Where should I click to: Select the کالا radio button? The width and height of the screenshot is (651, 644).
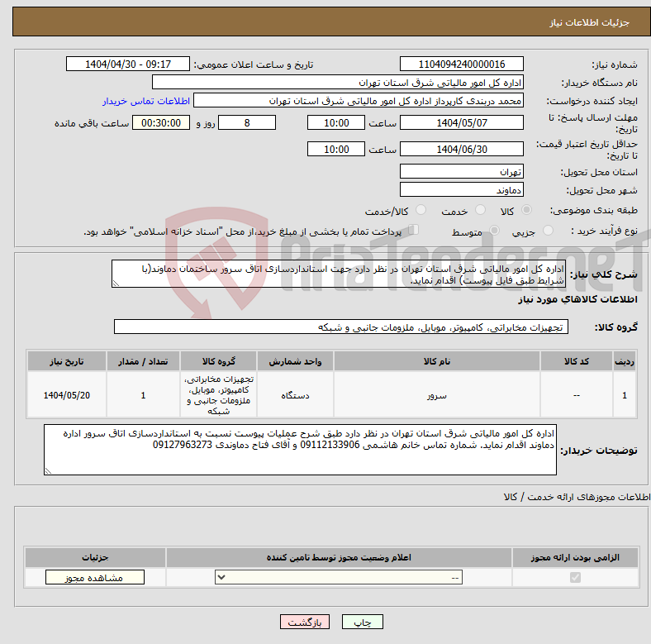[526, 210]
